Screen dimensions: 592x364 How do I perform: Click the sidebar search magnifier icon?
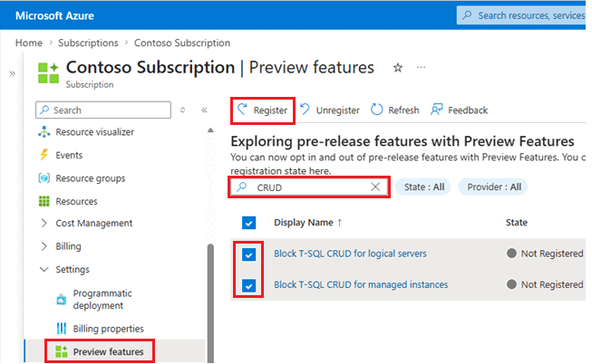44,110
